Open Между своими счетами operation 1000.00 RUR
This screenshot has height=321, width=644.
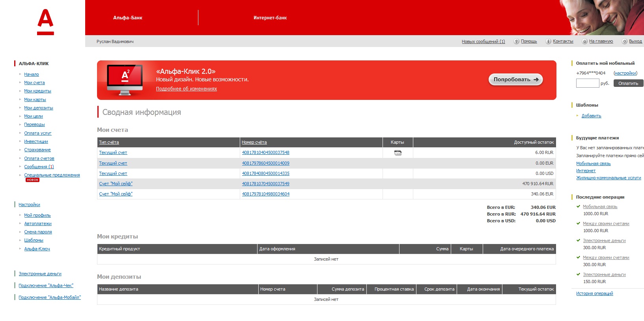click(x=606, y=223)
